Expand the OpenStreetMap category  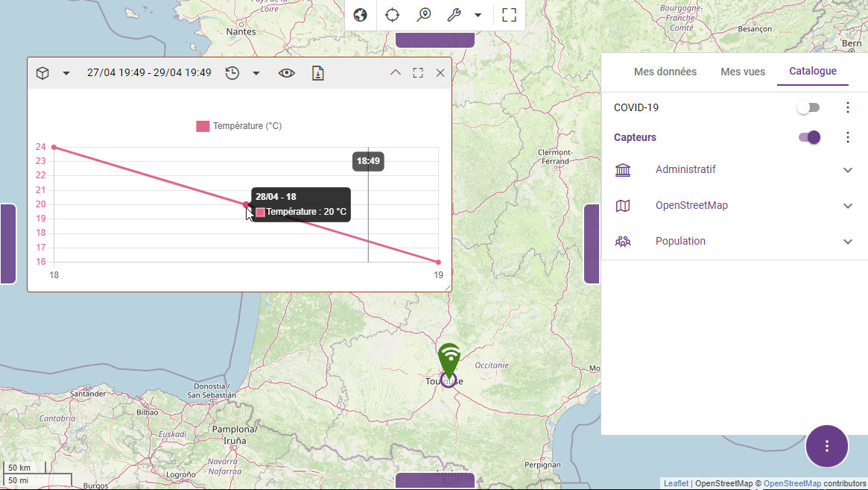[x=847, y=206]
